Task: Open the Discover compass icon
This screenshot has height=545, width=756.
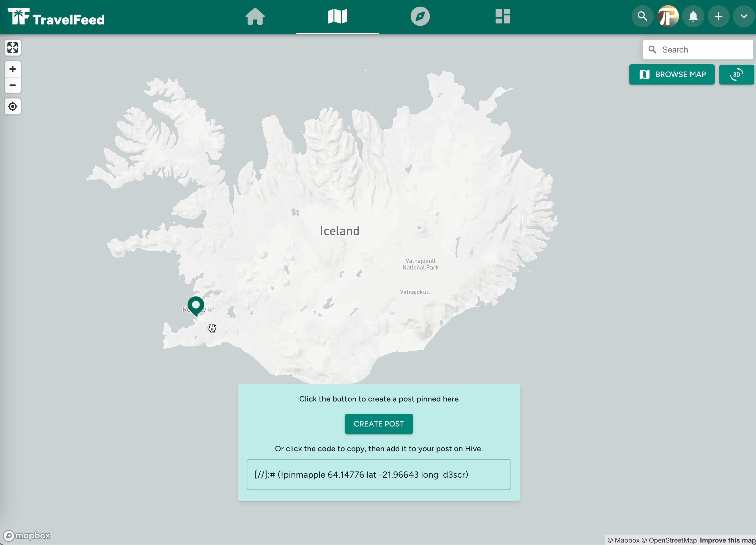Action: (x=420, y=16)
